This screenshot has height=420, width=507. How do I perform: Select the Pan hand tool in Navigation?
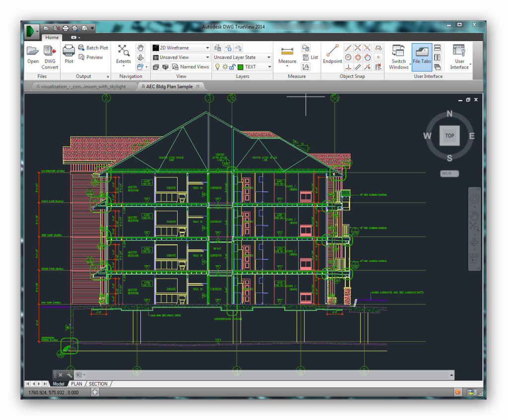pyautogui.click(x=140, y=48)
